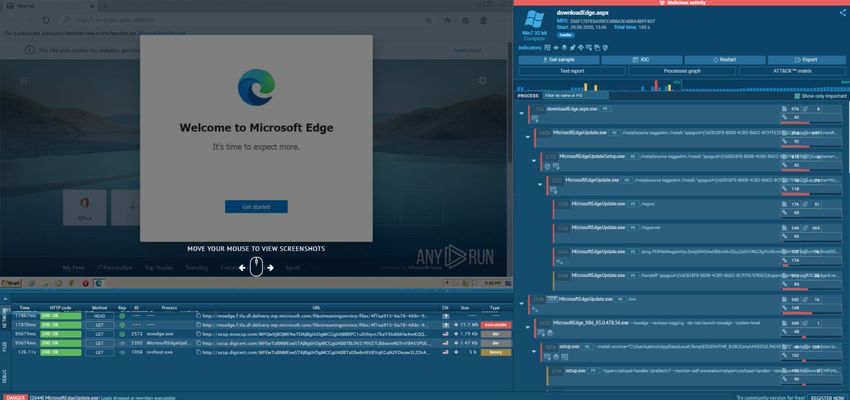Click download arrow in 71.7 Mb row

456,325
